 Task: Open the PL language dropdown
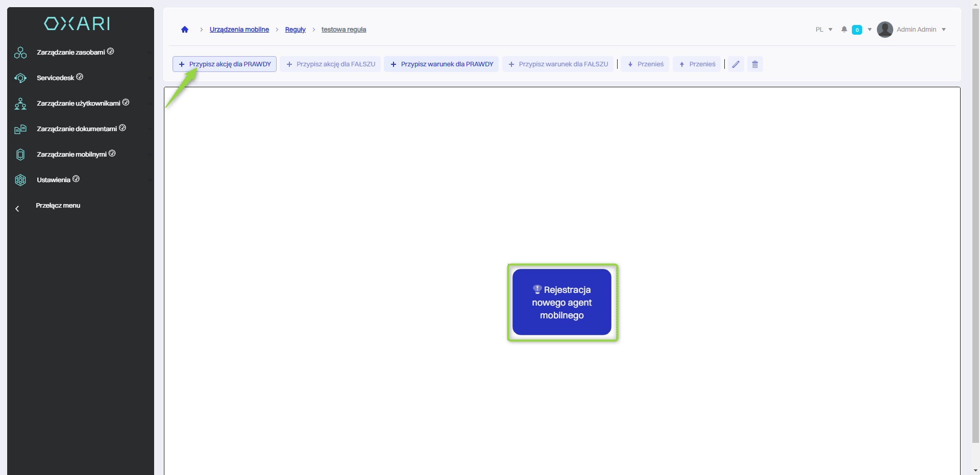(824, 30)
